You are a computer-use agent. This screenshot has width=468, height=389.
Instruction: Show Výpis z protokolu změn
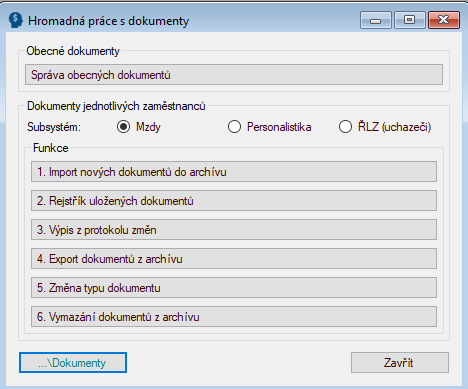[234, 230]
